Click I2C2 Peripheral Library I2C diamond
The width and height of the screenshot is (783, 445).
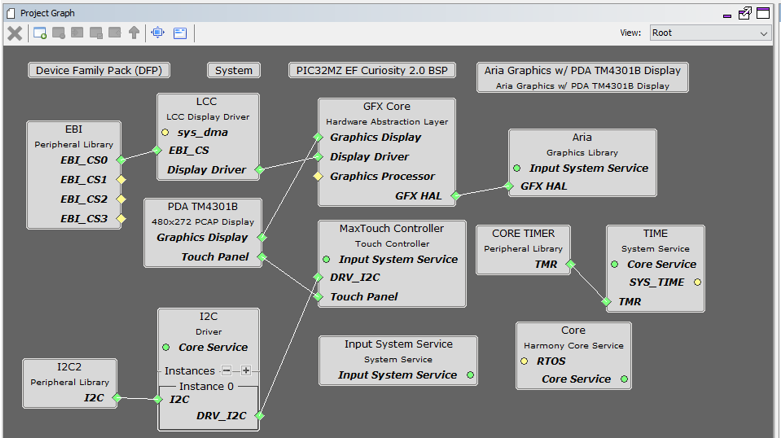pyautogui.click(x=117, y=398)
